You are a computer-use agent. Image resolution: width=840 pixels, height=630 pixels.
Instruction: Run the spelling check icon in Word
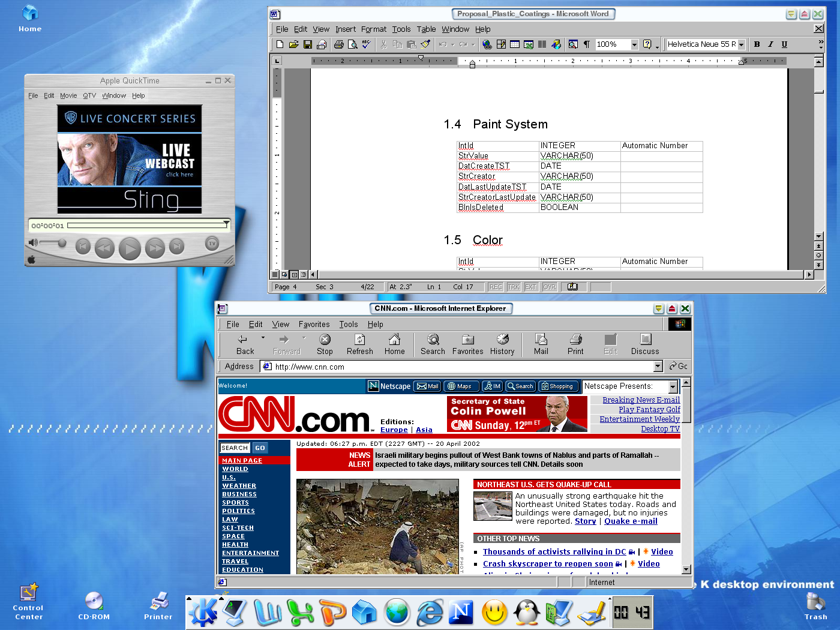[x=366, y=44]
